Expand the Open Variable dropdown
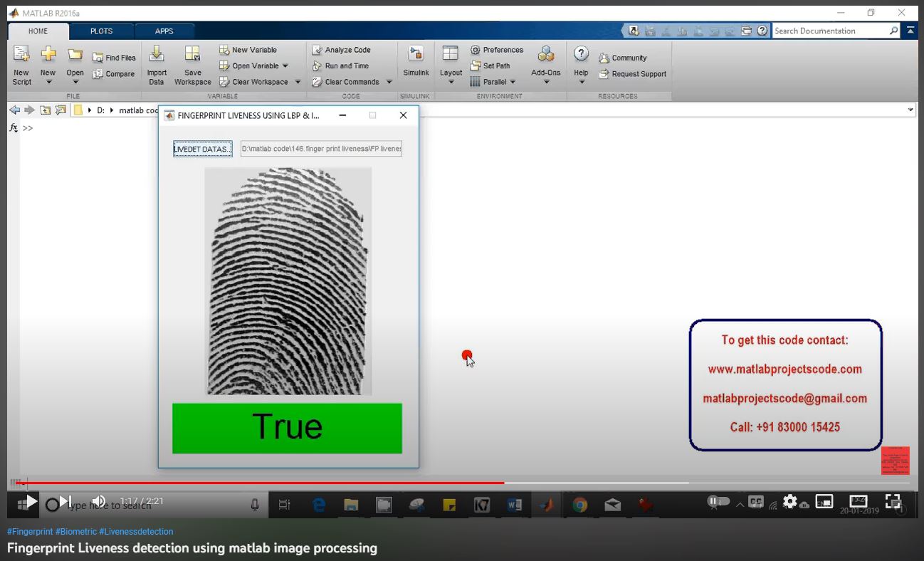Image resolution: width=924 pixels, height=561 pixels. point(285,65)
